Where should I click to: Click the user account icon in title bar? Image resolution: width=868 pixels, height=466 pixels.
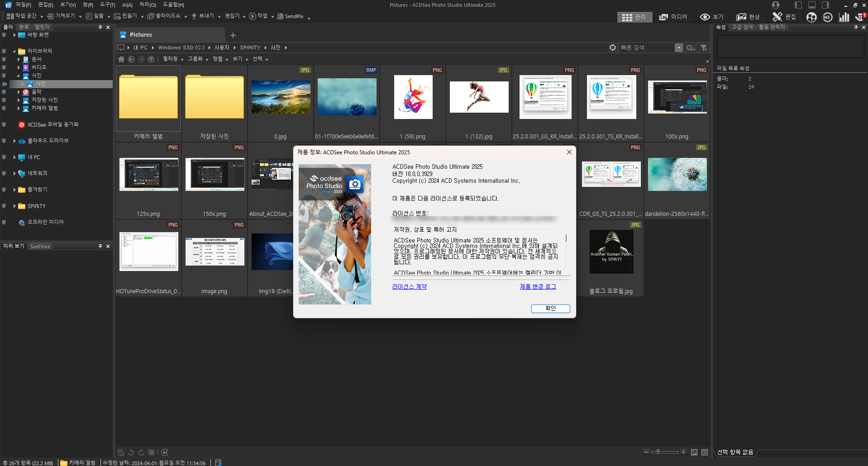pos(776,5)
